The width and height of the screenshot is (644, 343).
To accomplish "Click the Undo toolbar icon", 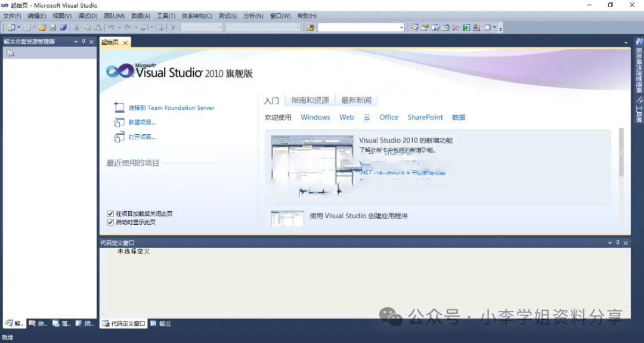I will (112, 27).
